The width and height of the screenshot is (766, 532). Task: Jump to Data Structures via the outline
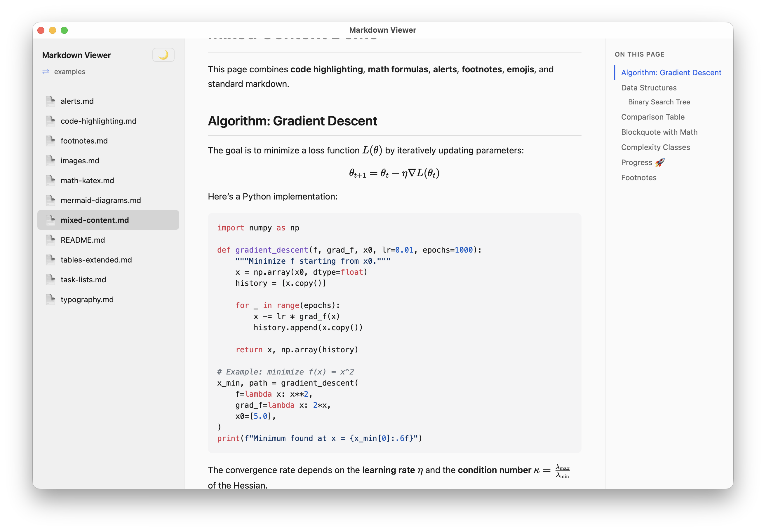tap(649, 87)
